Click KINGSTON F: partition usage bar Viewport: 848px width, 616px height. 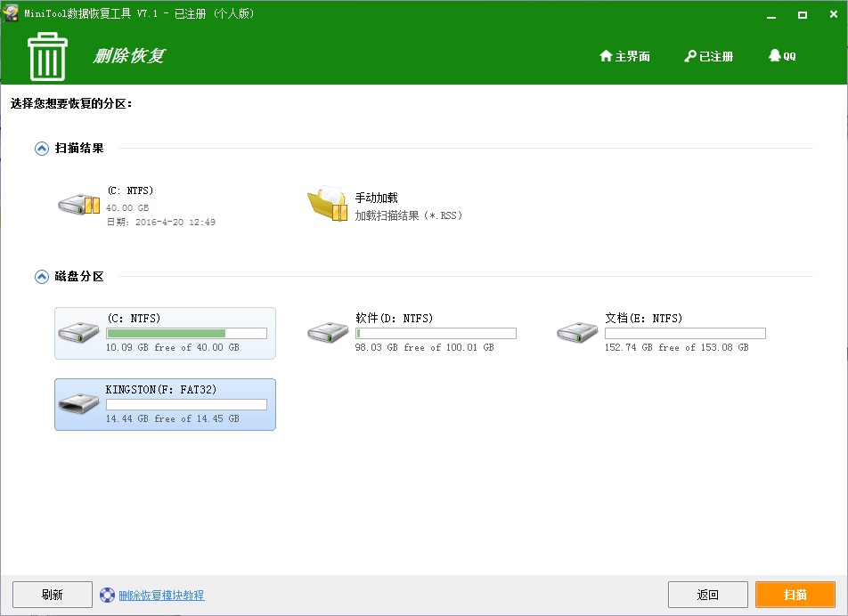pyautogui.click(x=186, y=405)
